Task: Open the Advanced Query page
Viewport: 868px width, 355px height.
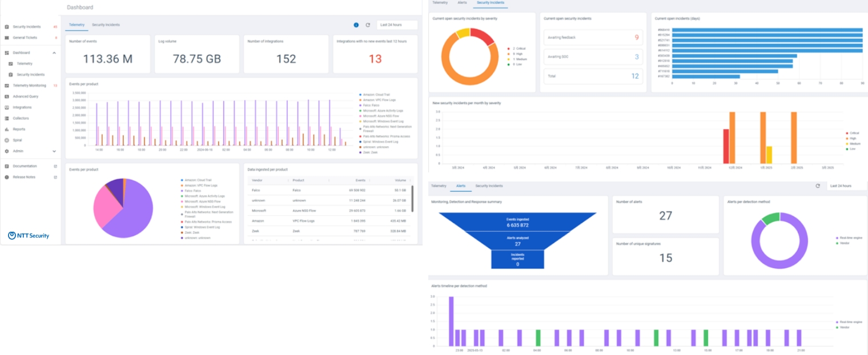Action: 25,96
